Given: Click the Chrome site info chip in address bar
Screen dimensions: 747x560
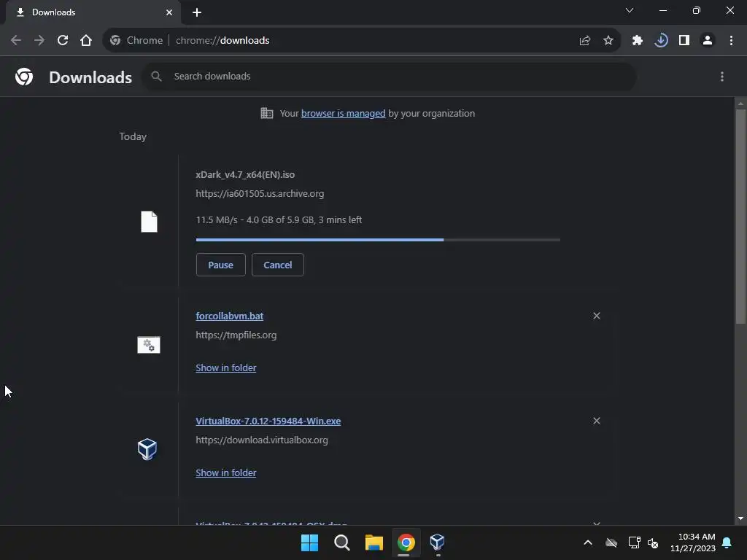Looking at the screenshot, I should [136, 41].
